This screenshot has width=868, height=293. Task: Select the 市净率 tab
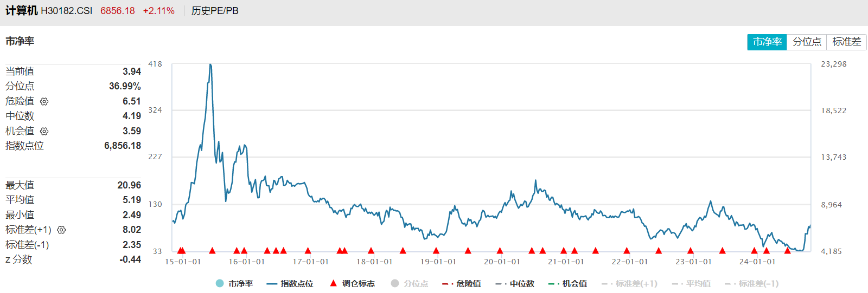[x=767, y=42]
